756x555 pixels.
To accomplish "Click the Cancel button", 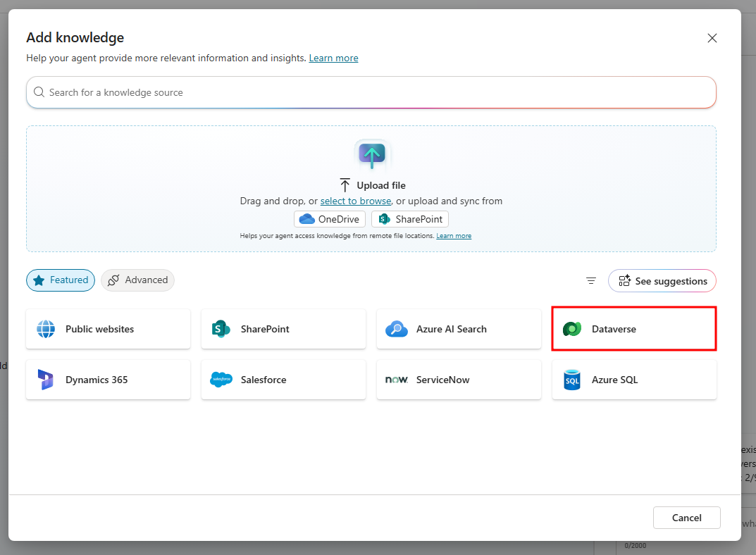I will pos(686,518).
